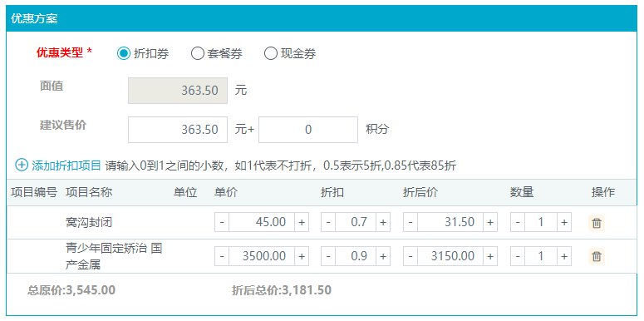Decrease 折扣 for 窝沟封闭

[328, 222]
